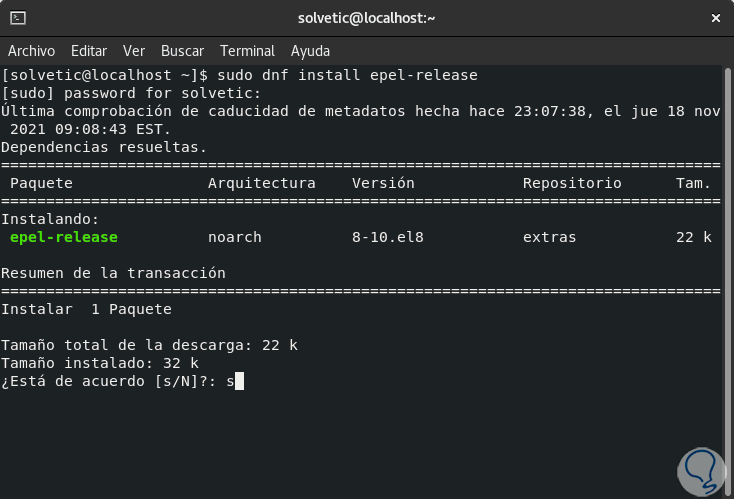
Task: Click the Arquitectura column header
Action: [x=261, y=183]
